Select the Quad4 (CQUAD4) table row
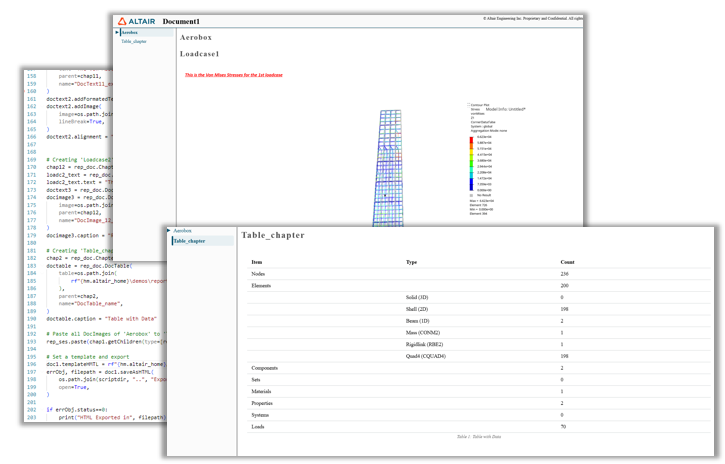This screenshot has height=464, width=725. click(x=479, y=356)
